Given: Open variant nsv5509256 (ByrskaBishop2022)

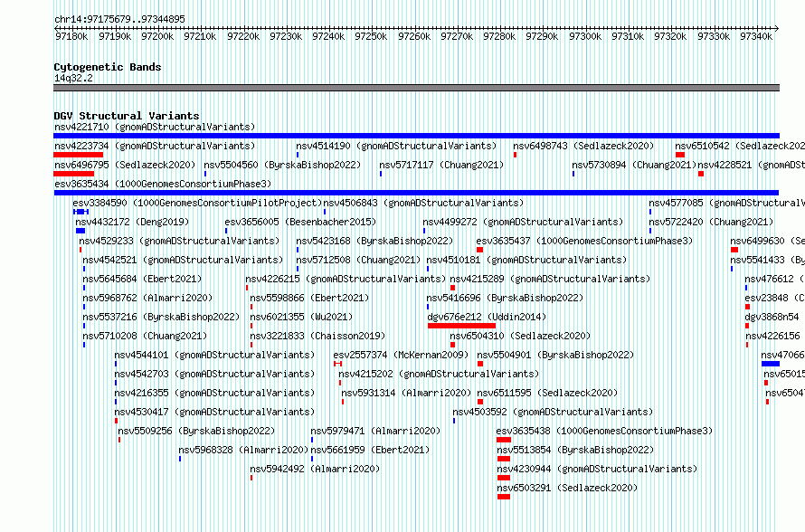Looking at the screenshot, I should [196, 431].
